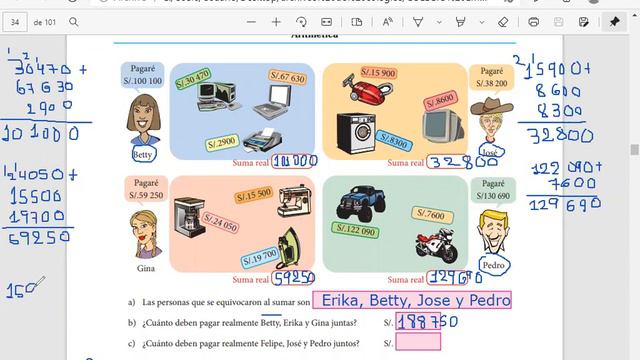
Task: Click the 'de 101' page count text
Action: point(44,22)
